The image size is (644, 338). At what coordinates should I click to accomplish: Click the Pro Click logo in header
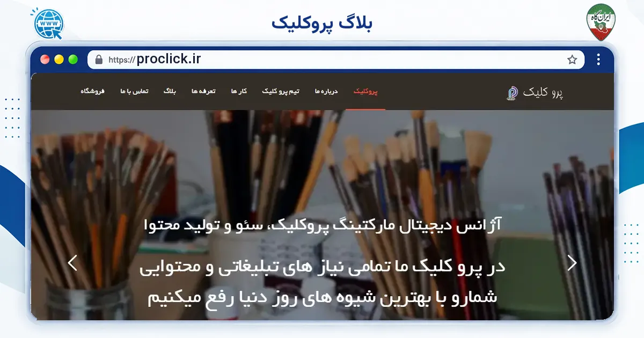511,93
